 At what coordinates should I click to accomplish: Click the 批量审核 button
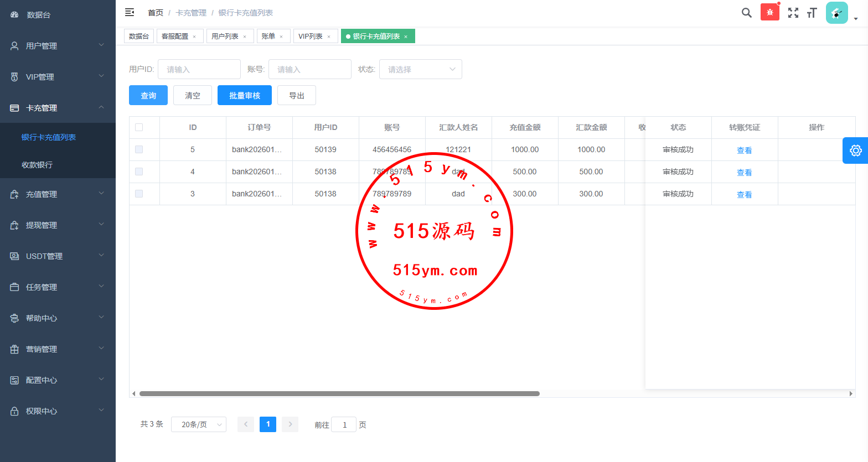click(244, 95)
